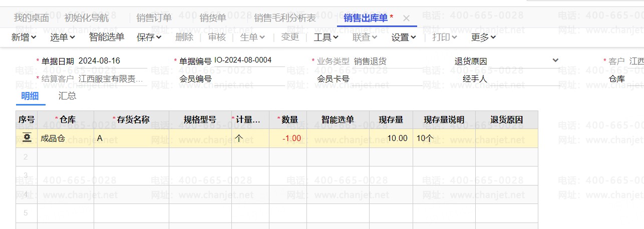The width and height of the screenshot is (644, 229).
Task: Click the 单据编号 field IO-2024-08-0004
Action: 249,61
